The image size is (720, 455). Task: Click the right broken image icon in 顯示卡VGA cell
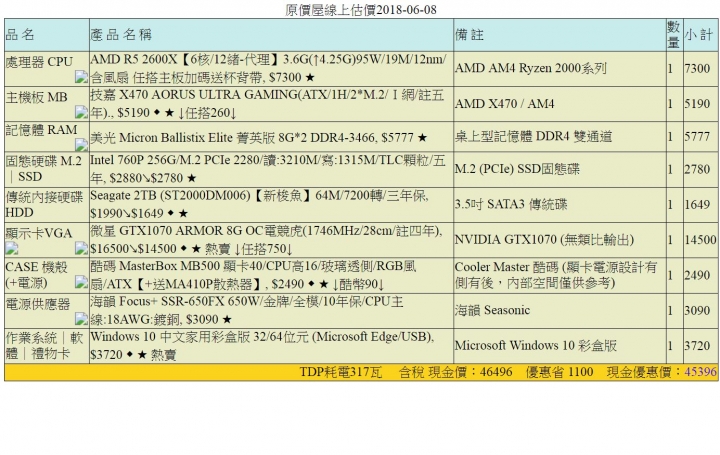[81, 248]
